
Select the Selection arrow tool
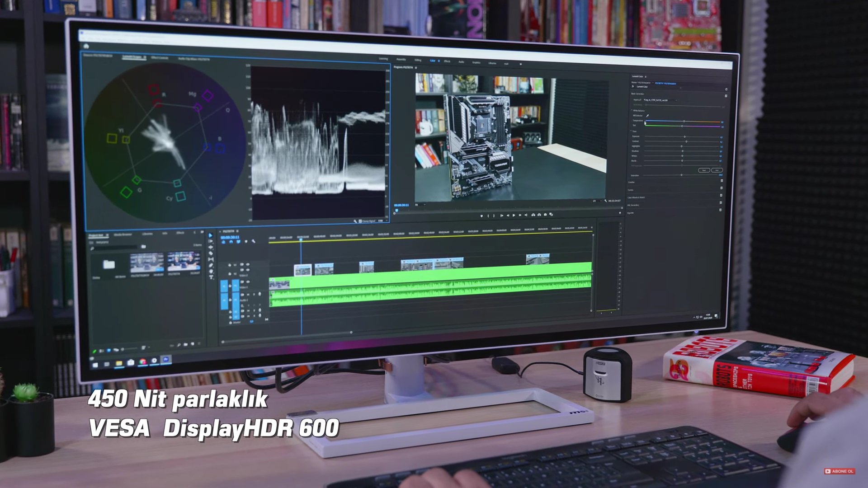coord(210,235)
